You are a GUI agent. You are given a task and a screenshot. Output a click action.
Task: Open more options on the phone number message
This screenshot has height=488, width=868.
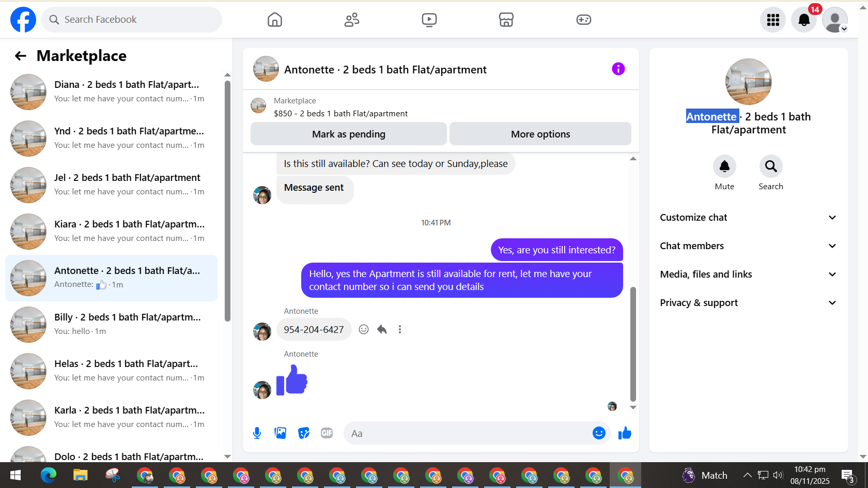tap(400, 329)
